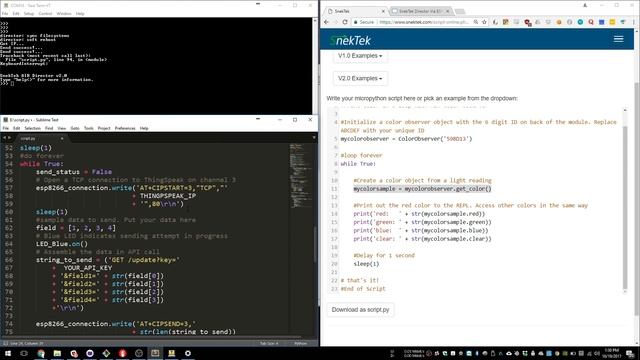
Task: Click the Sublime Text minimap
Action: (x=300, y=176)
